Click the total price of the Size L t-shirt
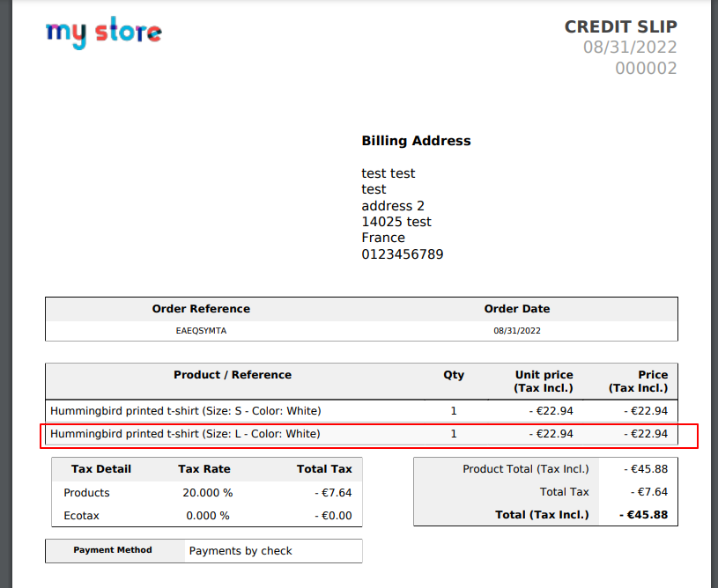Image resolution: width=718 pixels, height=588 pixels. [646, 434]
